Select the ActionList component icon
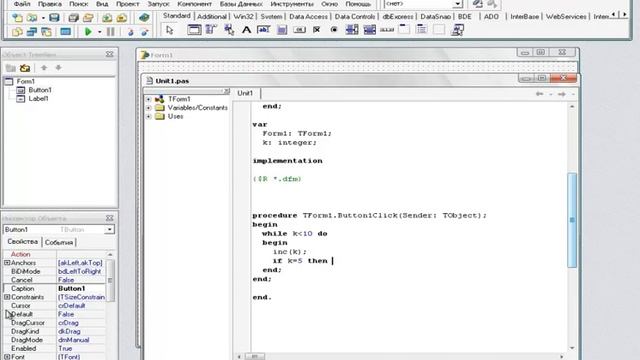The image size is (640, 360). tap(458, 30)
